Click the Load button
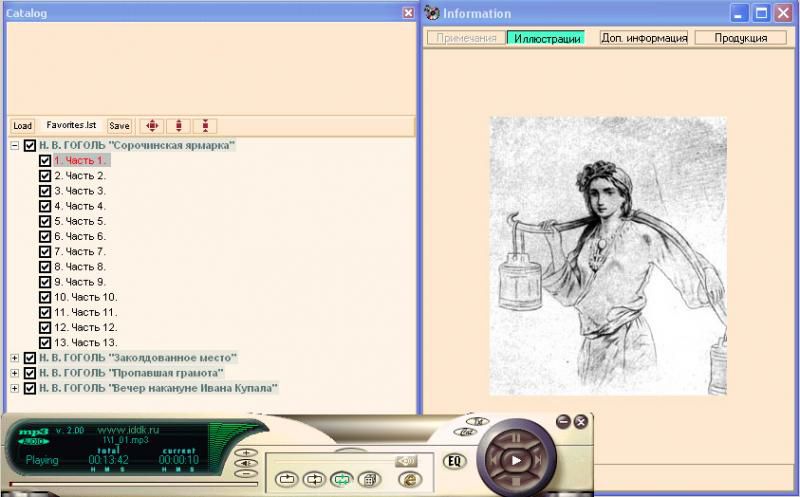Viewport: 800px width, 497px height. click(22, 126)
